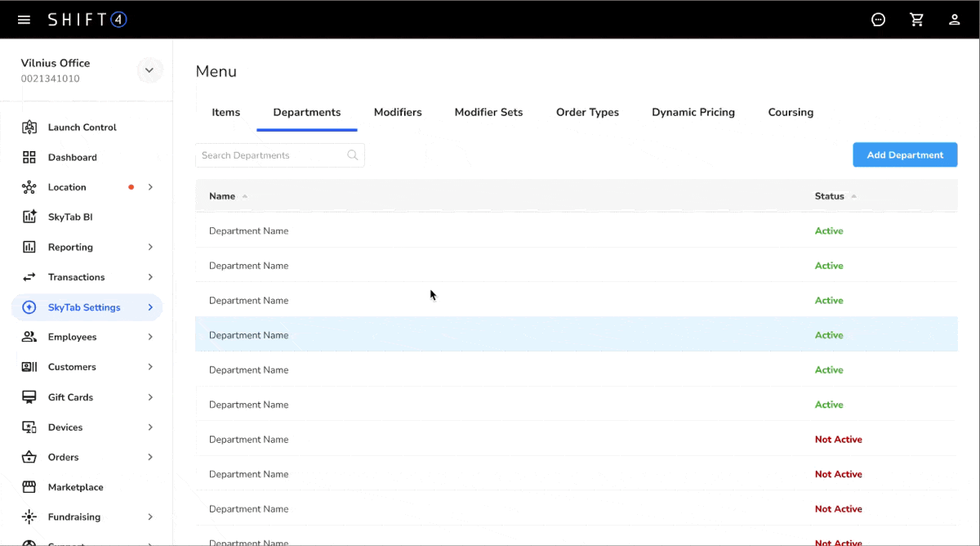Click the SkyTab BI chart icon
This screenshot has width=980, height=546.
(x=29, y=217)
